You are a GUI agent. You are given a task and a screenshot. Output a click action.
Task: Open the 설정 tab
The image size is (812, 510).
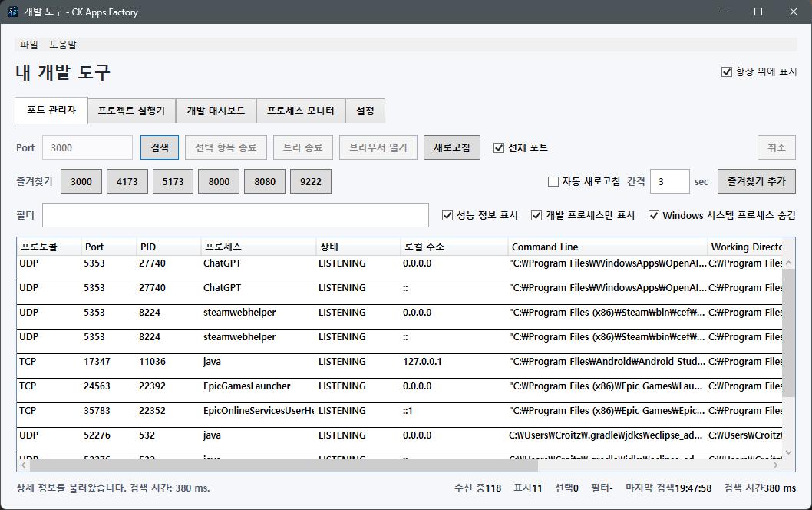(x=365, y=111)
